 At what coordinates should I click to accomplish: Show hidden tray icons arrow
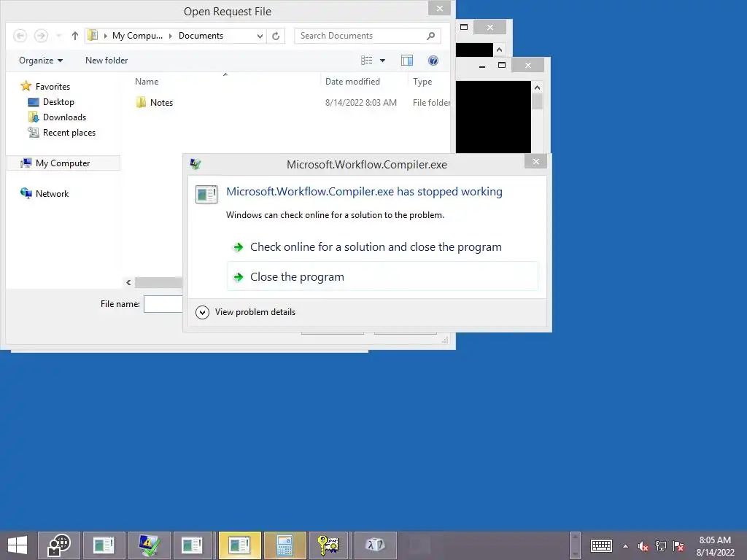point(625,546)
